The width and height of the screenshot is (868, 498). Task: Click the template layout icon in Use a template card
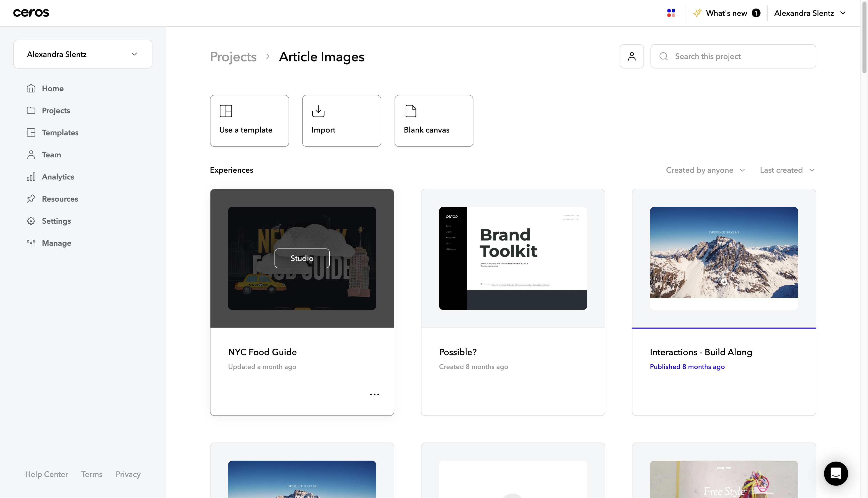click(226, 111)
